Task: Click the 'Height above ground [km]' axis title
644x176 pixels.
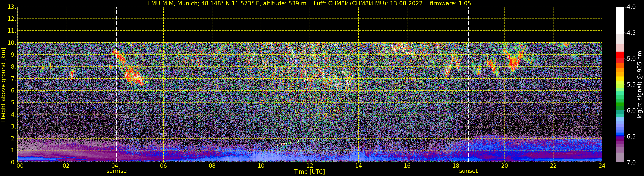Action: [3, 85]
